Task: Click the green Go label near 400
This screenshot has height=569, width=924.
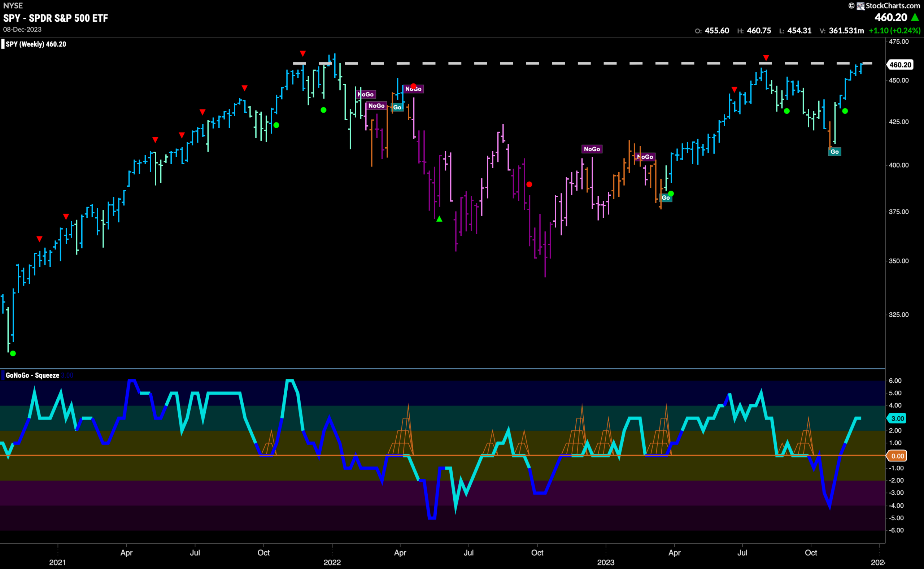Action: (834, 152)
